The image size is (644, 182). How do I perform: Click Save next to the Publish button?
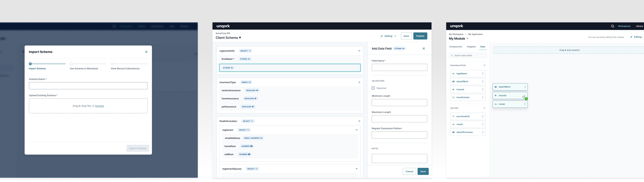click(406, 36)
